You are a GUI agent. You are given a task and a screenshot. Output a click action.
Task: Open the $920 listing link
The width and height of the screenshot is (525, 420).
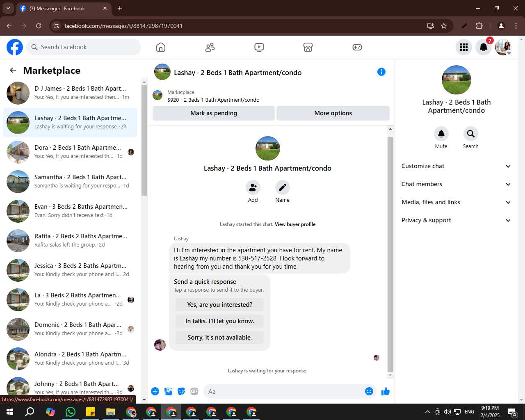coord(213,100)
